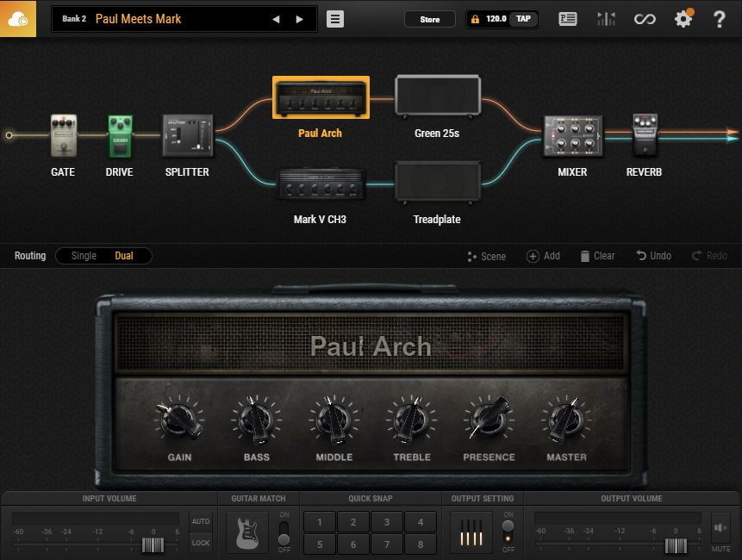The image size is (742, 560).
Task: Undo the last change
Action: [x=653, y=256]
